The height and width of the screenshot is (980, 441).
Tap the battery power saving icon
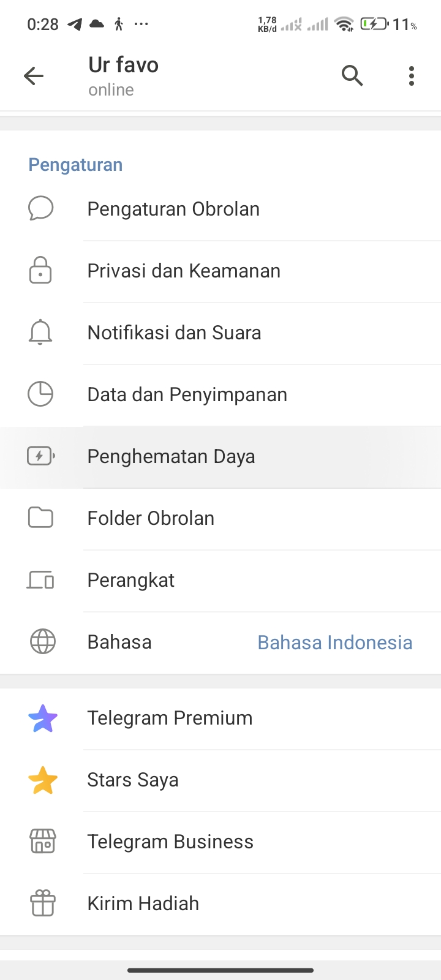pyautogui.click(x=40, y=456)
